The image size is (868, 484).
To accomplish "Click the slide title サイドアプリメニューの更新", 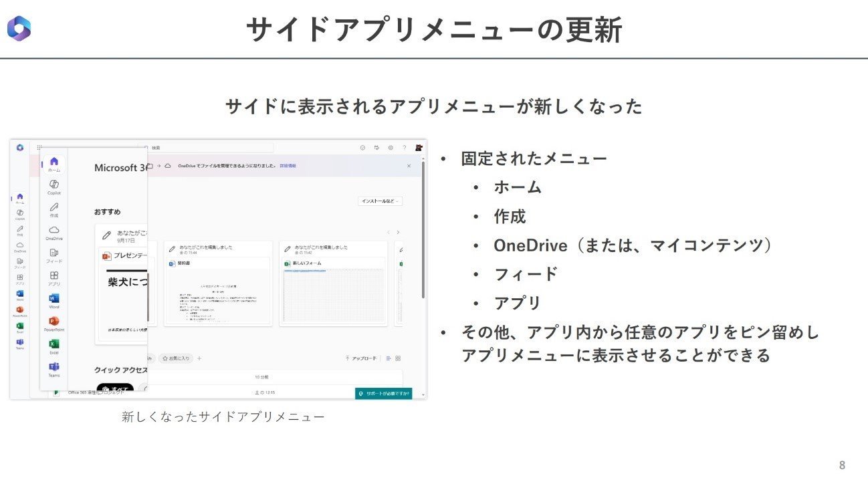I will coord(434,30).
